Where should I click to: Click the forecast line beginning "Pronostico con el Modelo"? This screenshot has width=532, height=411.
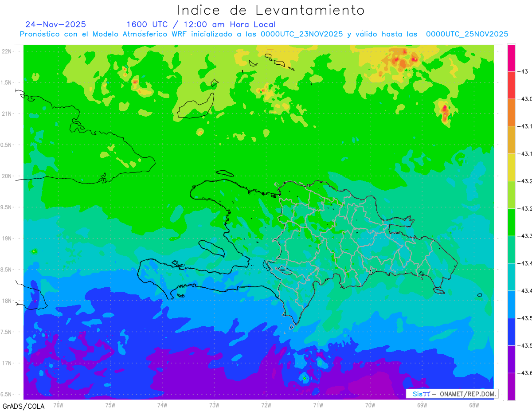click(x=264, y=34)
